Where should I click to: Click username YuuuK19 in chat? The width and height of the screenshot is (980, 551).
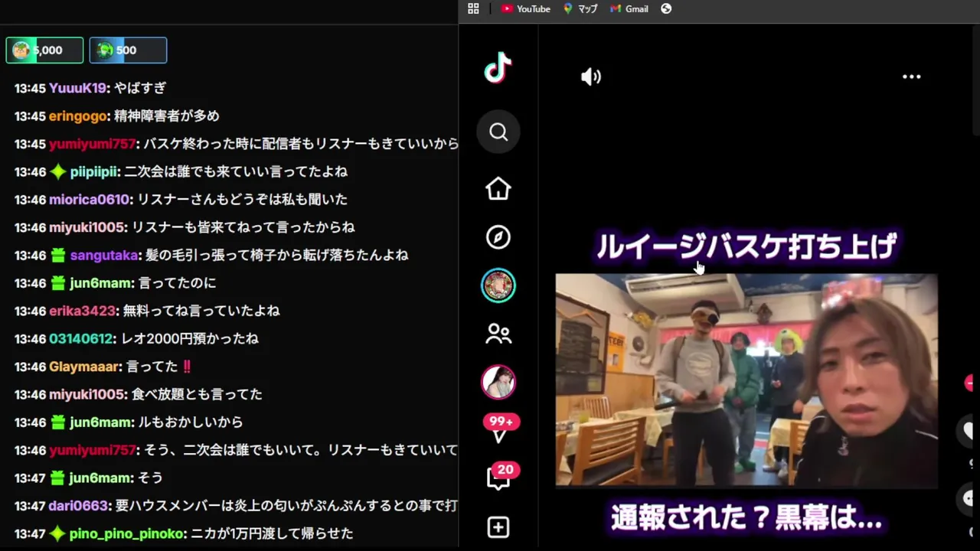[78, 88]
